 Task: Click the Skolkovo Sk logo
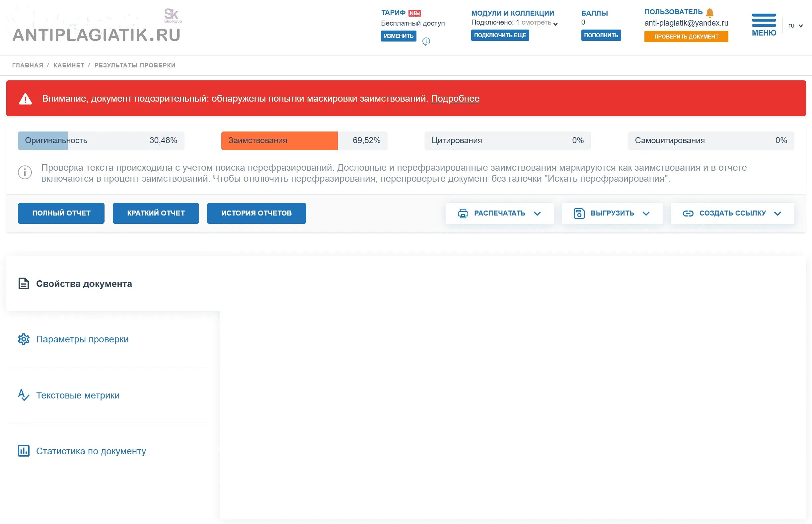pyautogui.click(x=173, y=16)
